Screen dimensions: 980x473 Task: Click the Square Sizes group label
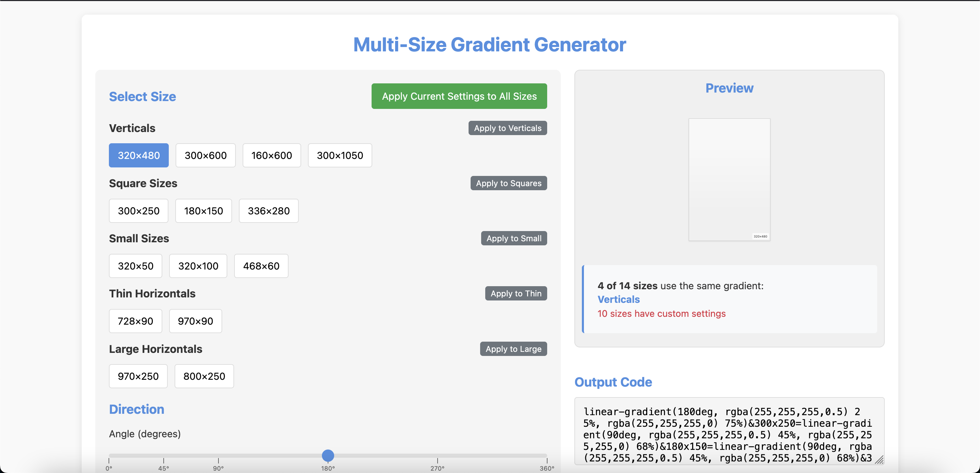coord(143,183)
